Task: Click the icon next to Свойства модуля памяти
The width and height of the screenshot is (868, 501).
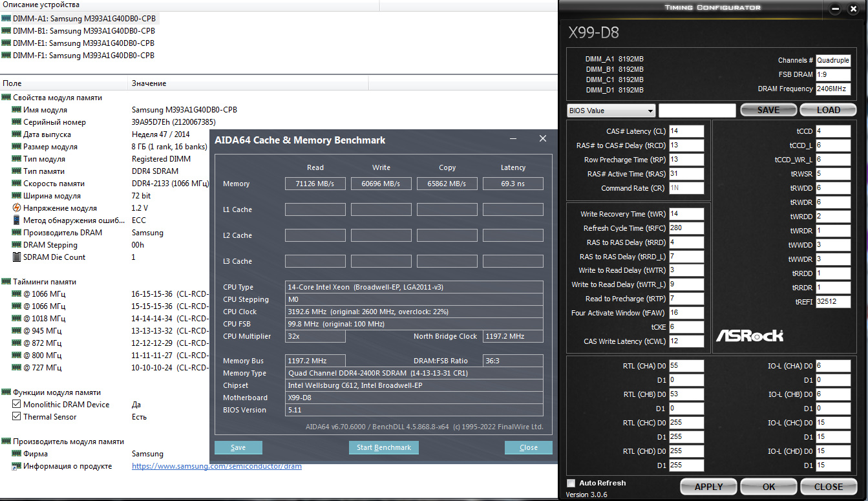Action: coord(6,98)
